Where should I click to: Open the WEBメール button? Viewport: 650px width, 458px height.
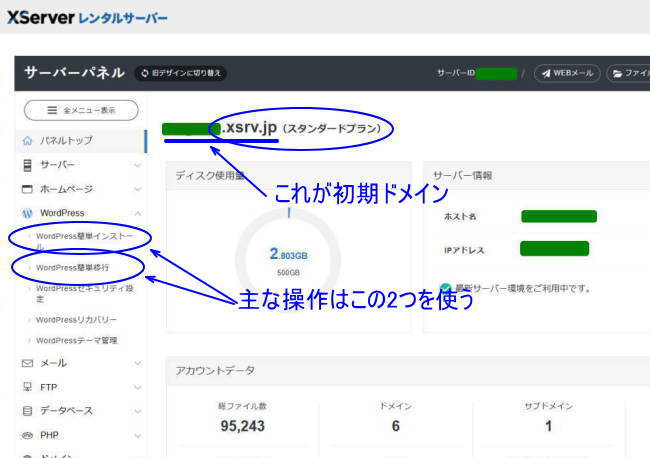(567, 73)
